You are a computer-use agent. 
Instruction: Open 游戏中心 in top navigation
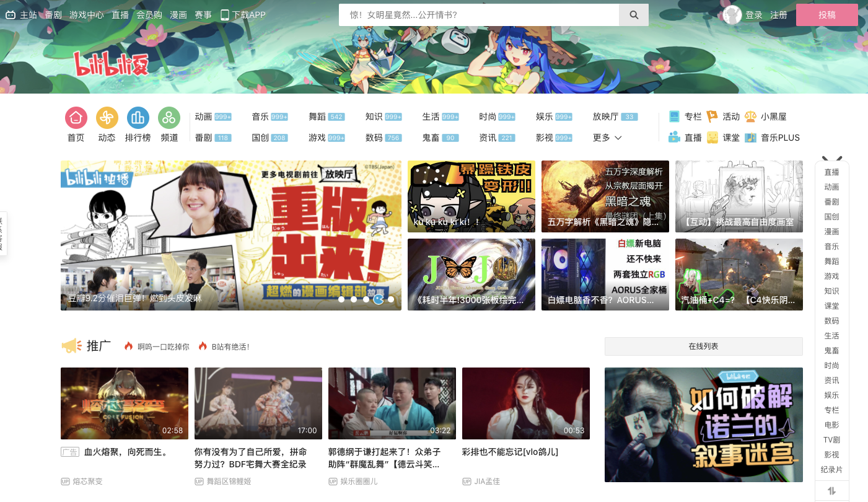coord(87,15)
